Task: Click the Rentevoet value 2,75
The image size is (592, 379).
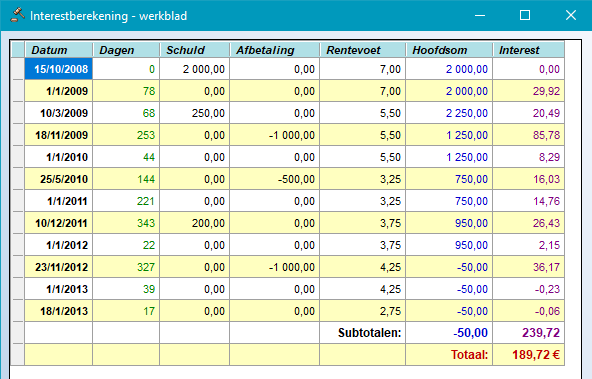Action: click(x=362, y=311)
